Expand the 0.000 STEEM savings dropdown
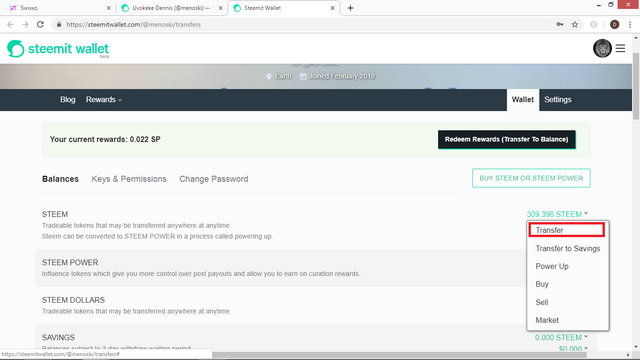Viewport: 640px width, 360px height. [561, 337]
